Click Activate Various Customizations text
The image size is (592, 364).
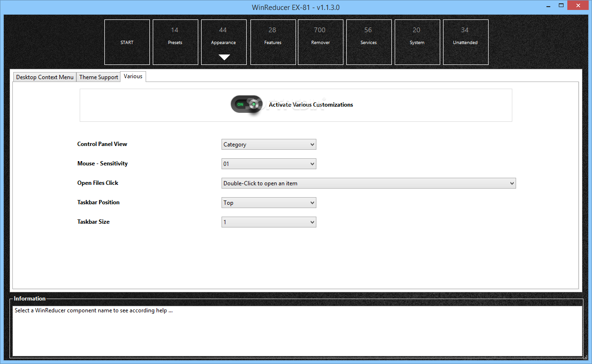pos(311,105)
